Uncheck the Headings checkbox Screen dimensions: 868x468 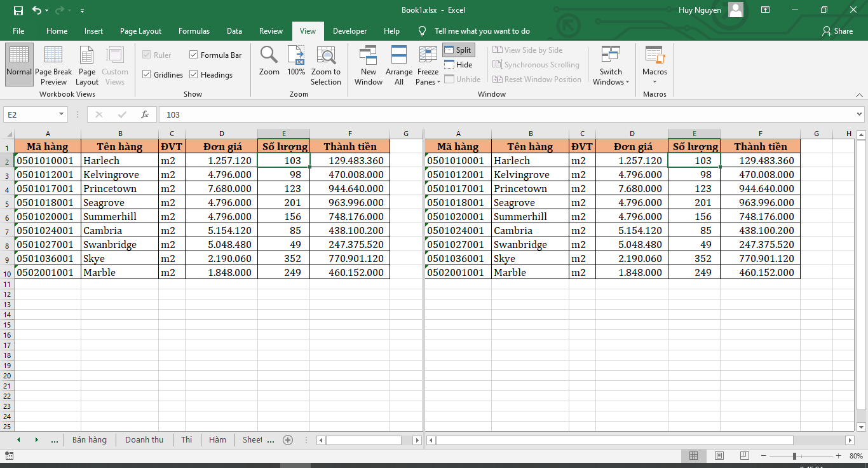pos(194,75)
